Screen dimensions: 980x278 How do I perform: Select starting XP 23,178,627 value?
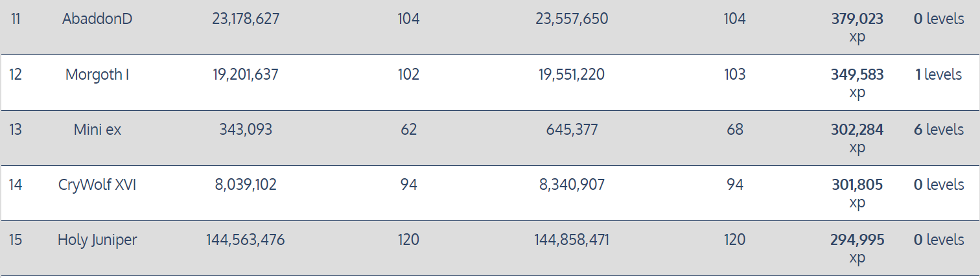pos(246,19)
